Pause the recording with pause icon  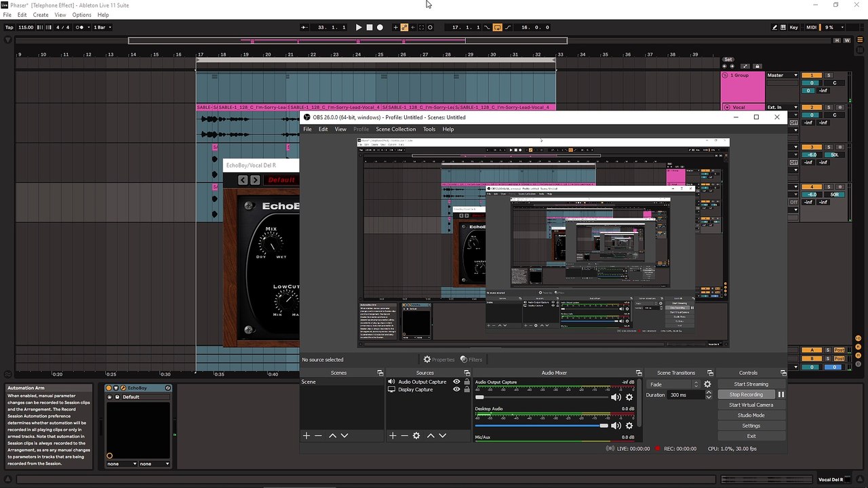(781, 394)
